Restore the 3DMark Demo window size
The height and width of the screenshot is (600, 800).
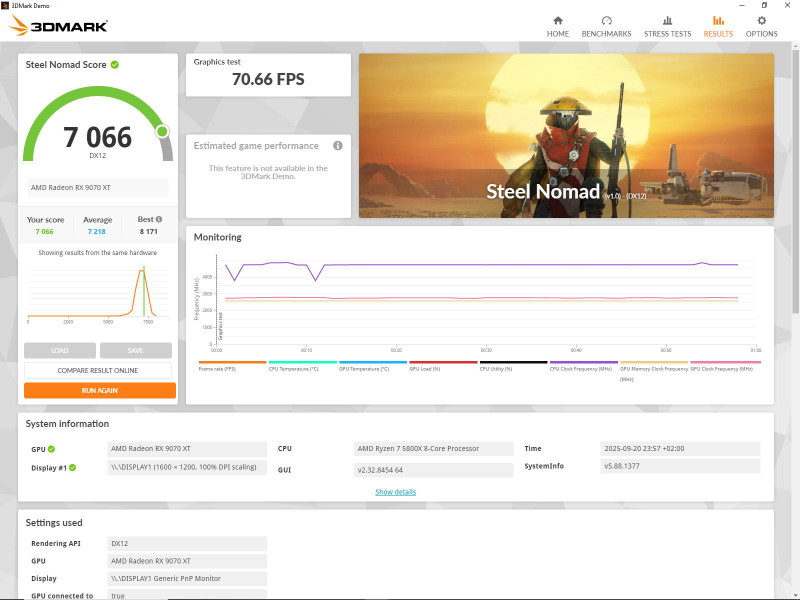[764, 5]
